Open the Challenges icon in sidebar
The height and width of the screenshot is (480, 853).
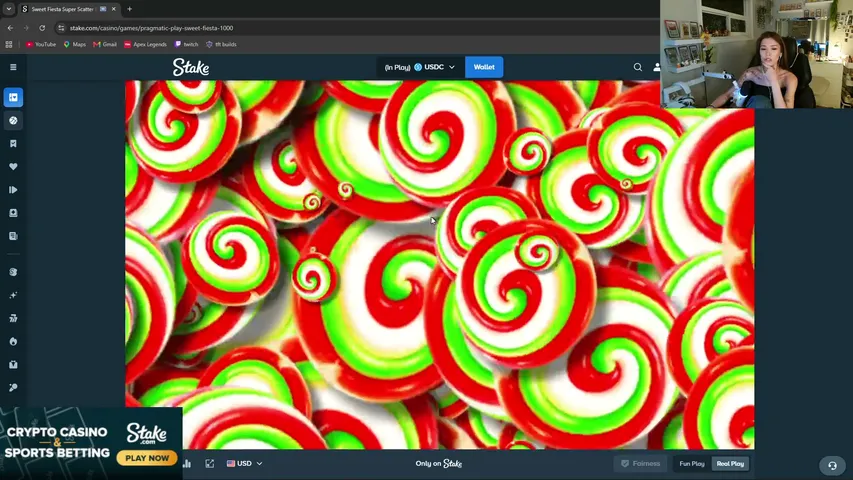(x=13, y=213)
